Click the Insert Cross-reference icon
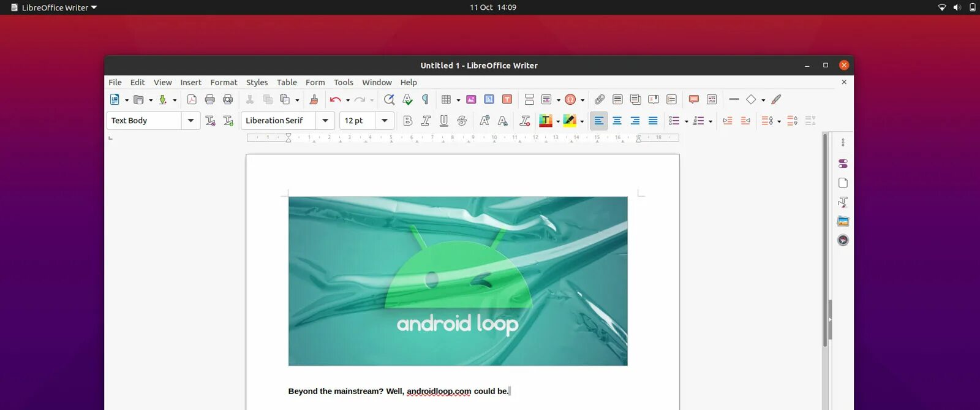 (672, 99)
